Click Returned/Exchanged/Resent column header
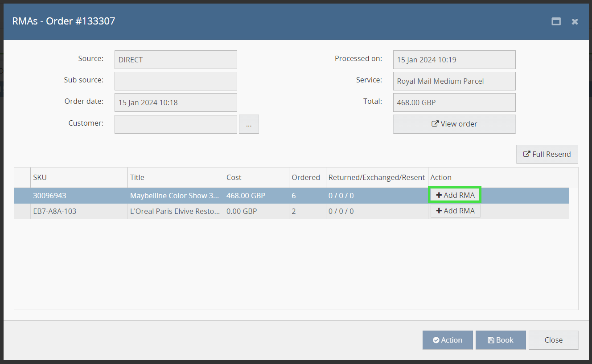This screenshot has width=592, height=364. pos(376,177)
